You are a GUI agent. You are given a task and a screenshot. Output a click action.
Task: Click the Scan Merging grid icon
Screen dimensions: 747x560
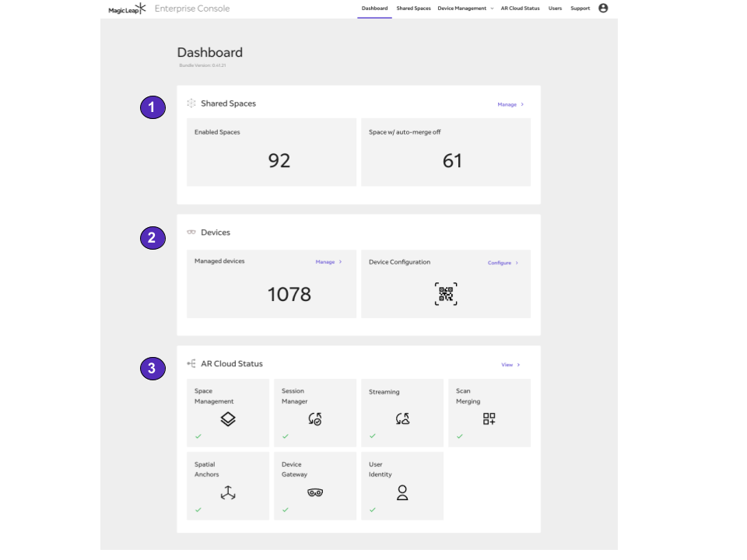tap(489, 418)
